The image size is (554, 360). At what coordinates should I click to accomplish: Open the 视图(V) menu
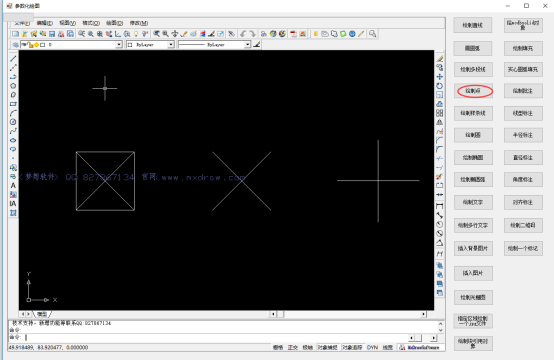(x=67, y=23)
